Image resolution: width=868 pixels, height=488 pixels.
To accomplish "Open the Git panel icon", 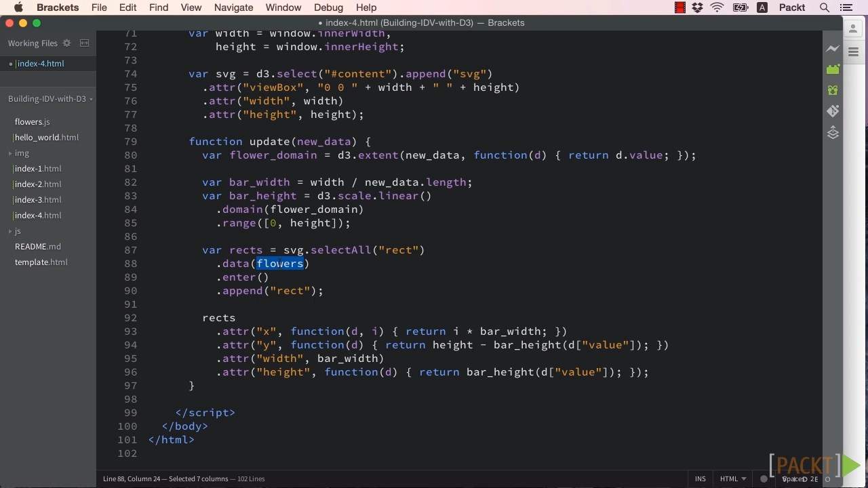I will tap(833, 111).
